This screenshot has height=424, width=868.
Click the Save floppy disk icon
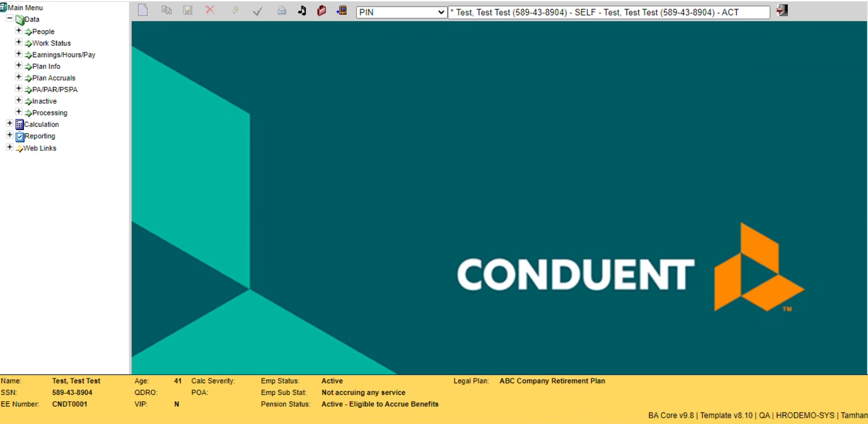pos(188,10)
